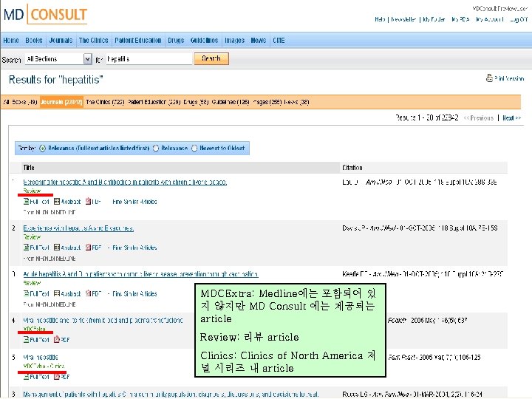Click the Previous results link
Viewport: 532px width, 399px height.
tap(478, 117)
